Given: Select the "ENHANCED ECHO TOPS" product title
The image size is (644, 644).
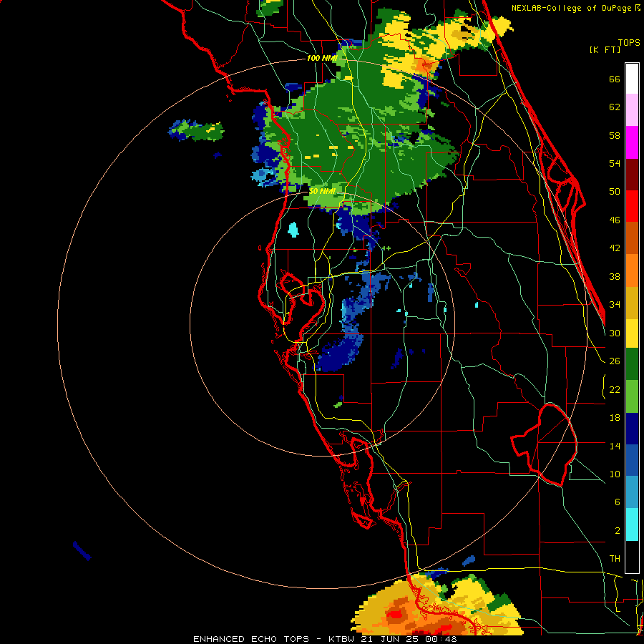Looking at the screenshot, I should click(x=251, y=639).
